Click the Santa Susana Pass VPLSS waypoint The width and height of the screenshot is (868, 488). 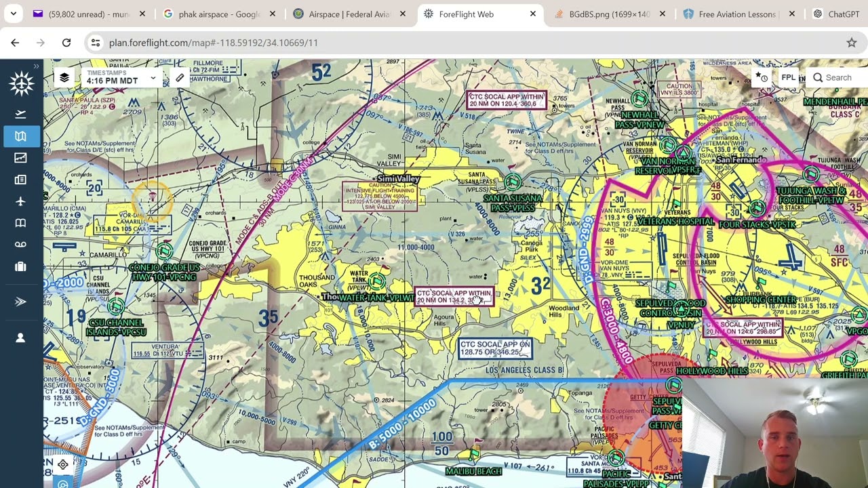(x=513, y=182)
